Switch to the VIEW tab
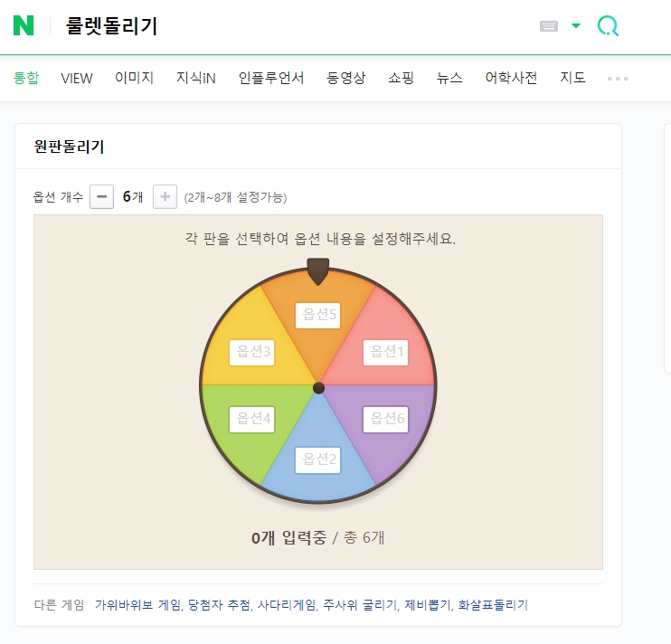The height and width of the screenshot is (644, 671). (77, 79)
